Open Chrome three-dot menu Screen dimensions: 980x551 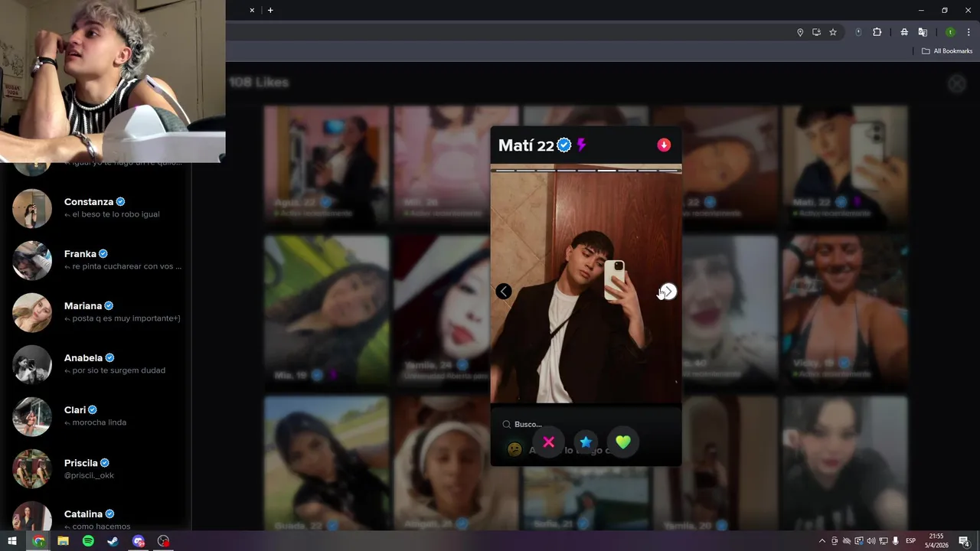click(x=969, y=32)
